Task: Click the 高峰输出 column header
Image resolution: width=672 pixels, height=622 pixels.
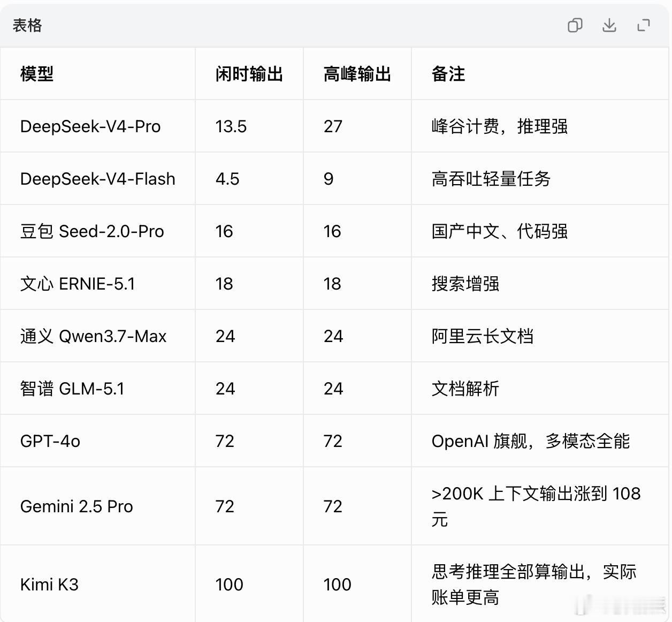Action: [x=357, y=74]
